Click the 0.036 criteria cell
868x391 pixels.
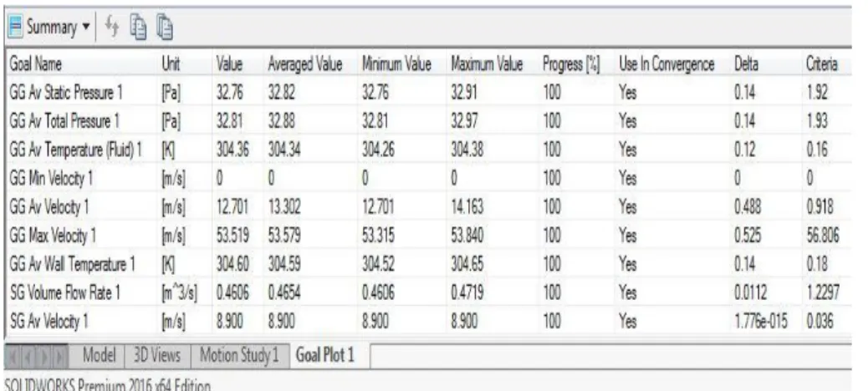(x=820, y=322)
